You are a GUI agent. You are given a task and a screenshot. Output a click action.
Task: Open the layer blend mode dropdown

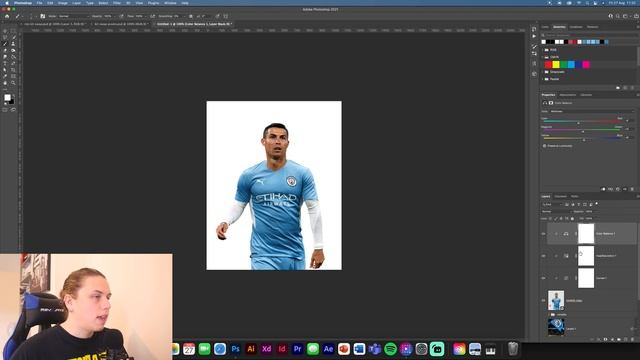click(556, 211)
